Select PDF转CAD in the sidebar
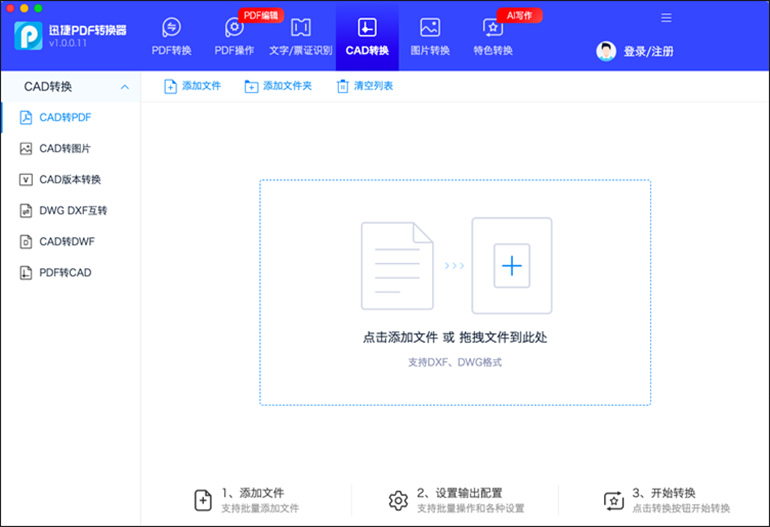Image resolution: width=770 pixels, height=527 pixels. click(x=71, y=273)
